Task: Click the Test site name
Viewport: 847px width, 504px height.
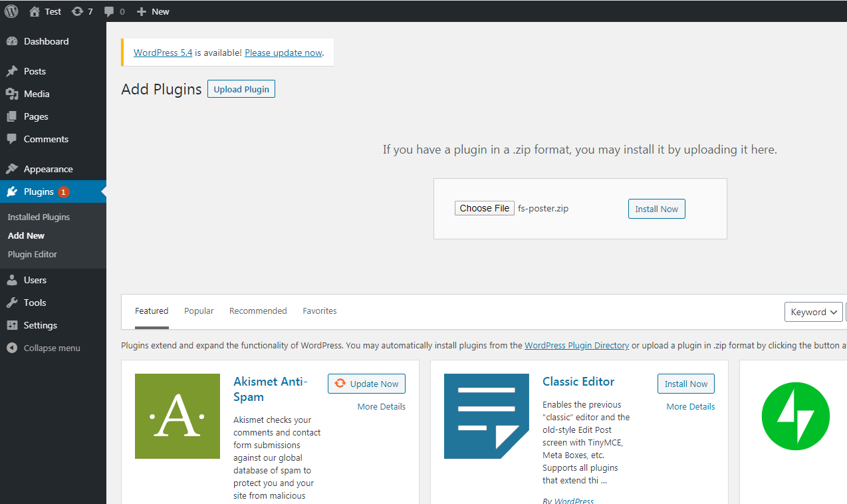Action: [53, 11]
